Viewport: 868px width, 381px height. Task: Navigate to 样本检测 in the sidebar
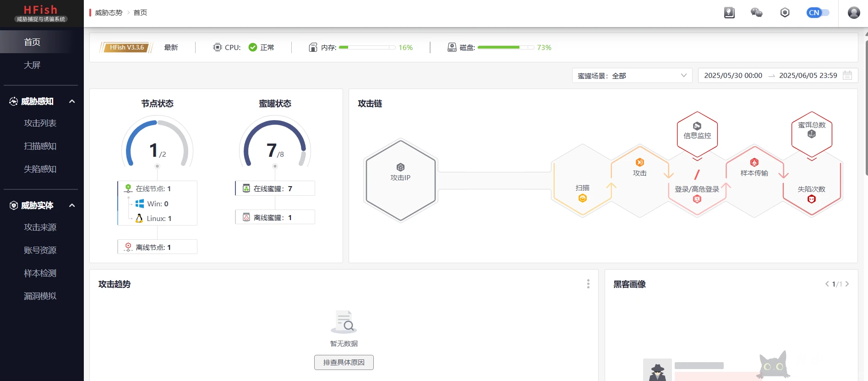[40, 273]
